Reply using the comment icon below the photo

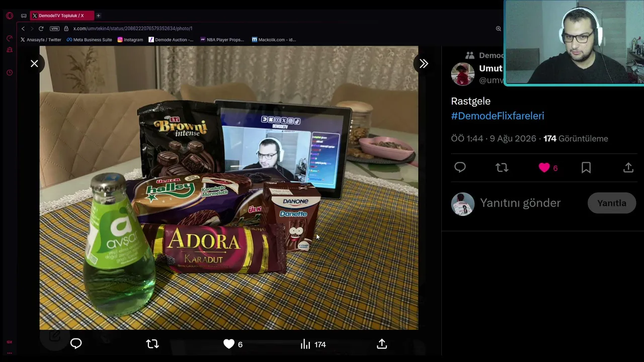point(76,344)
